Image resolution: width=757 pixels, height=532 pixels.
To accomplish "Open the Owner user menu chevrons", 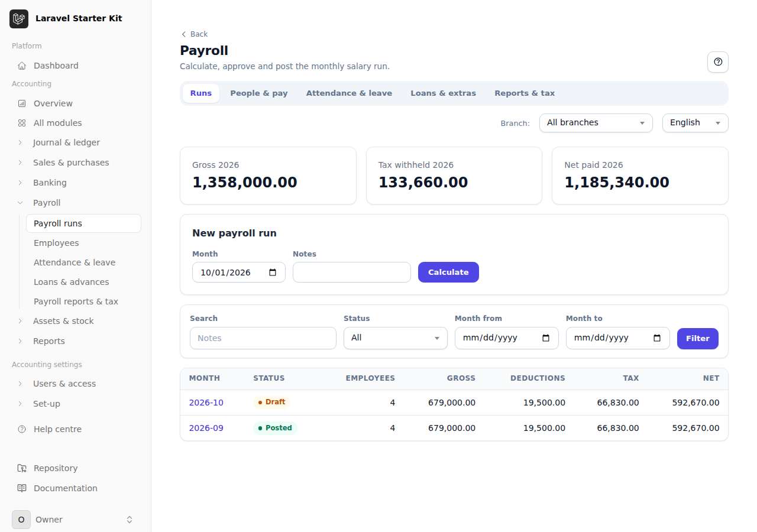I will click(x=130, y=520).
